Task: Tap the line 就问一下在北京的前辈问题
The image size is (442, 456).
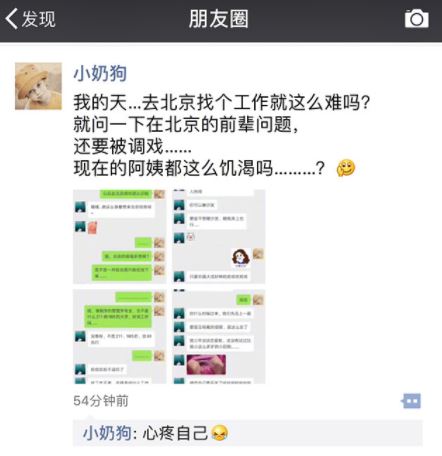Action: point(185,124)
